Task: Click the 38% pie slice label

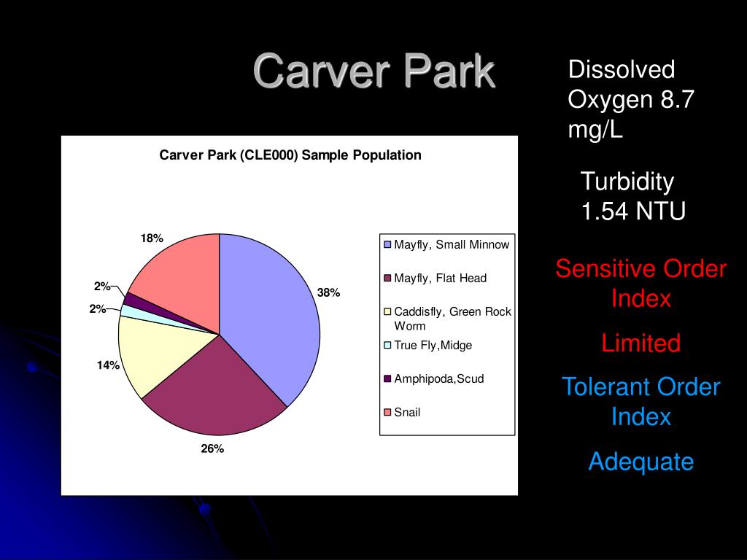Action: tap(329, 293)
